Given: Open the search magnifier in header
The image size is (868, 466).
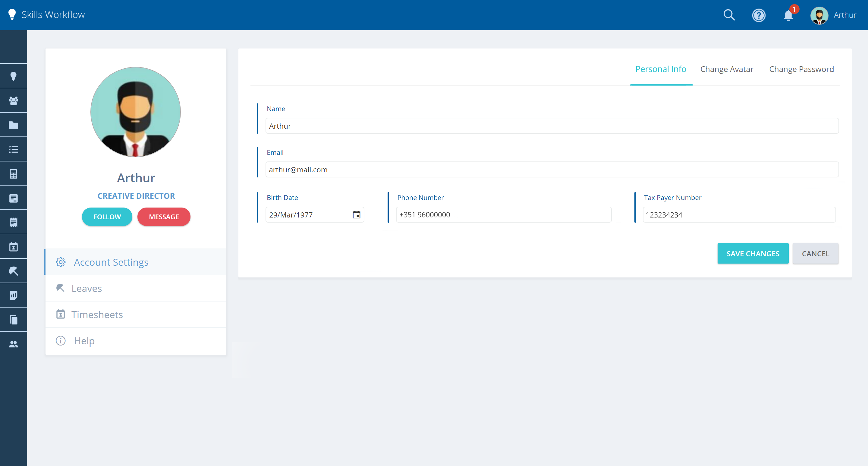Looking at the screenshot, I should coord(729,15).
